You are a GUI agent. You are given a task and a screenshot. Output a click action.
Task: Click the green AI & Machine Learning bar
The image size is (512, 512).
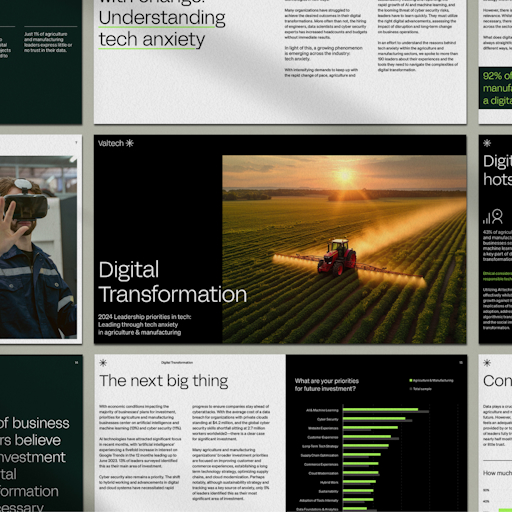click(381, 409)
